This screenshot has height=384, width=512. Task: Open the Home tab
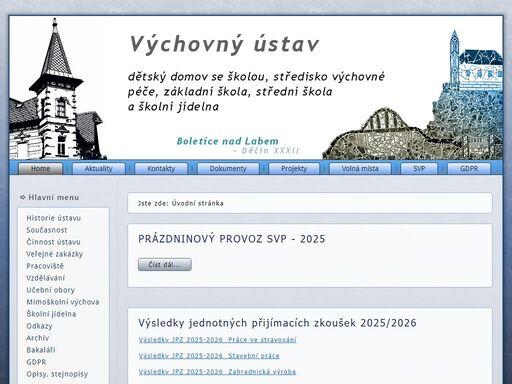pyautogui.click(x=40, y=169)
